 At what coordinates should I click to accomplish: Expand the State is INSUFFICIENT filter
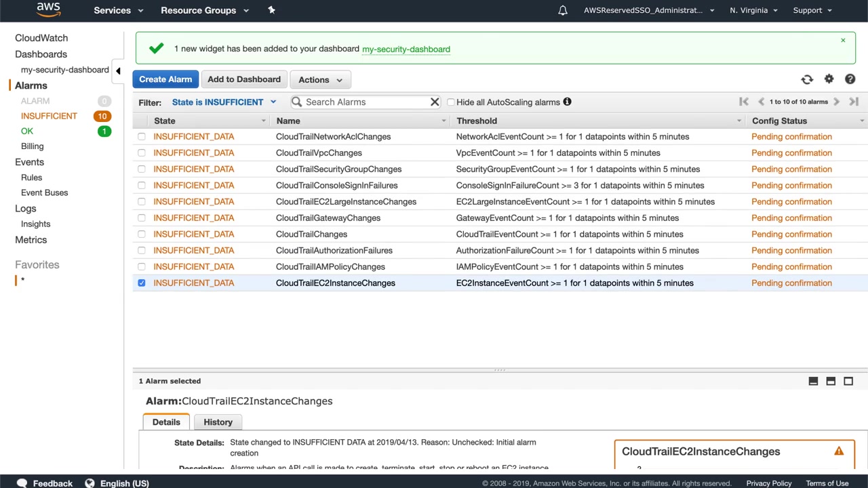(224, 102)
